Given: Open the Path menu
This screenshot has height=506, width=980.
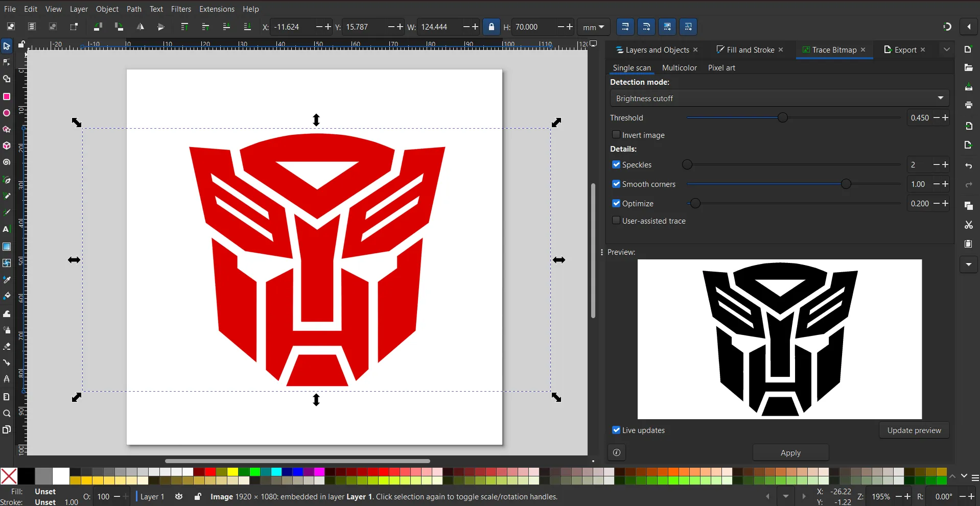Looking at the screenshot, I should pyautogui.click(x=134, y=9).
